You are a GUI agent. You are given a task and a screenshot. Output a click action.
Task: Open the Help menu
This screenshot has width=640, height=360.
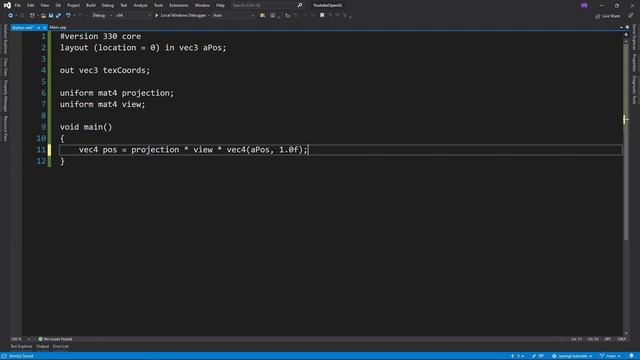click(x=220, y=5)
